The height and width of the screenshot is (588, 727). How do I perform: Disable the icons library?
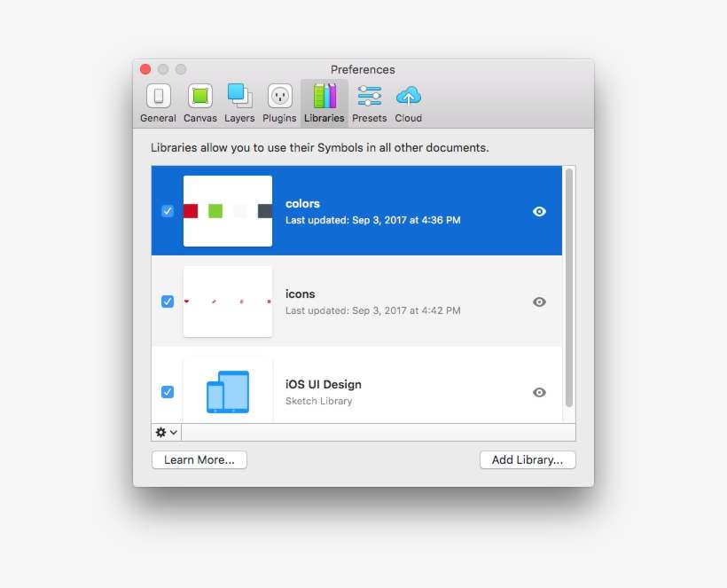point(168,302)
